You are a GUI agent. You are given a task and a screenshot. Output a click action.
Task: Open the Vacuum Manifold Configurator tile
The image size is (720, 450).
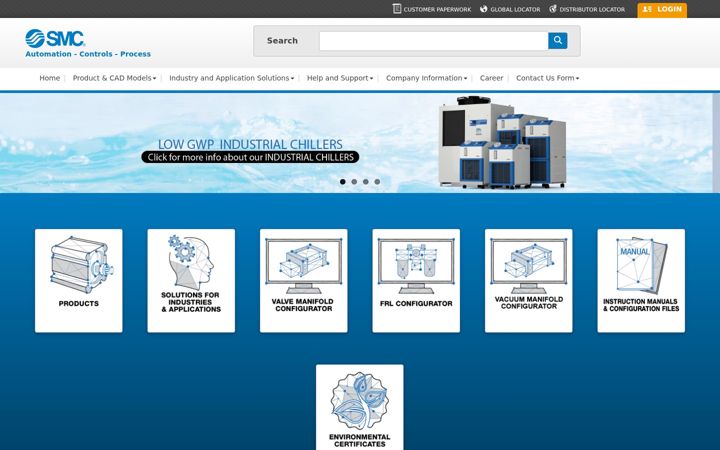point(529,281)
